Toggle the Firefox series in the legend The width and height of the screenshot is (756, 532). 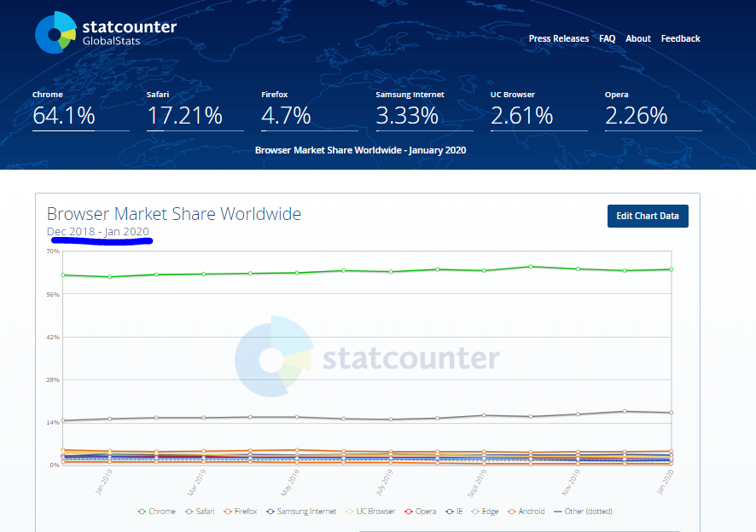coord(240,512)
